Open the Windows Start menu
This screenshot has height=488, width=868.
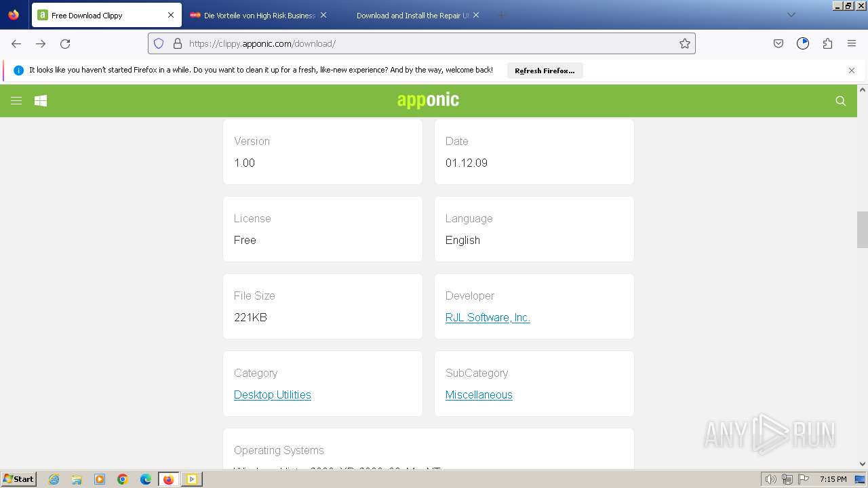pos(19,479)
